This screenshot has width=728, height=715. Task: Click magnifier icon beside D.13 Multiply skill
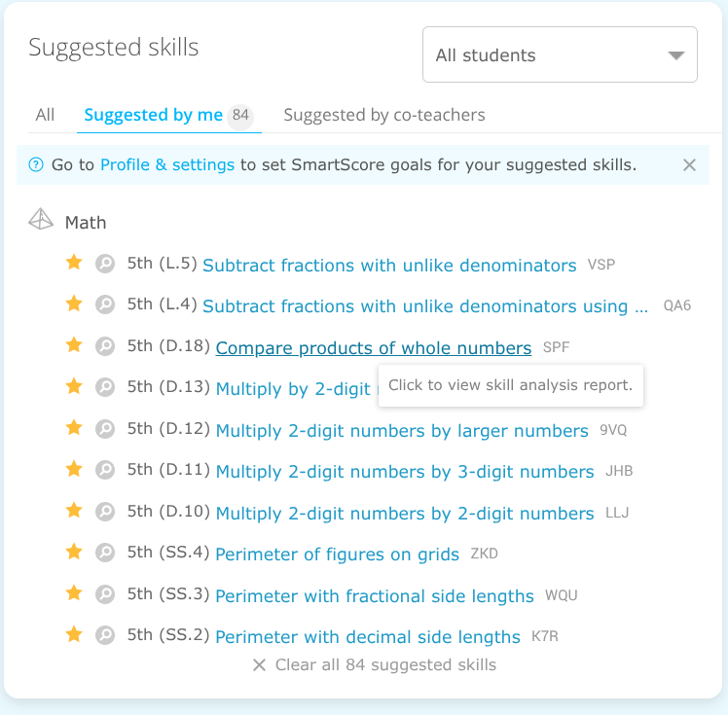click(x=105, y=387)
